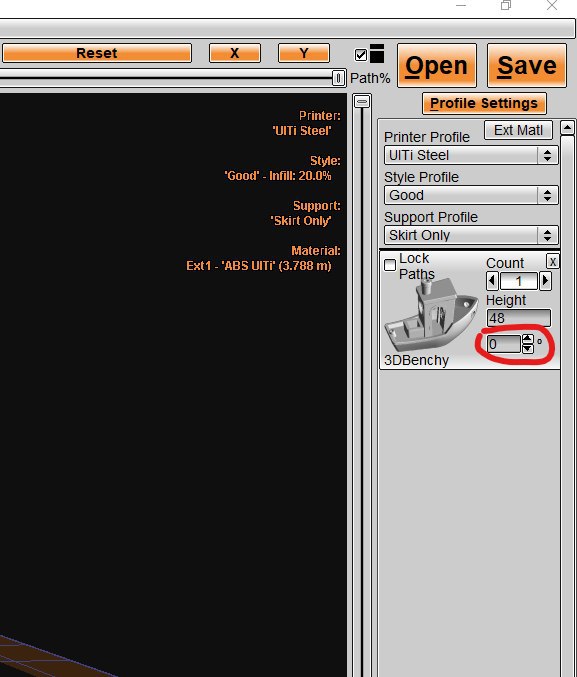Click black path color block icon
Viewport: 577px width, 677px height.
pos(377,54)
